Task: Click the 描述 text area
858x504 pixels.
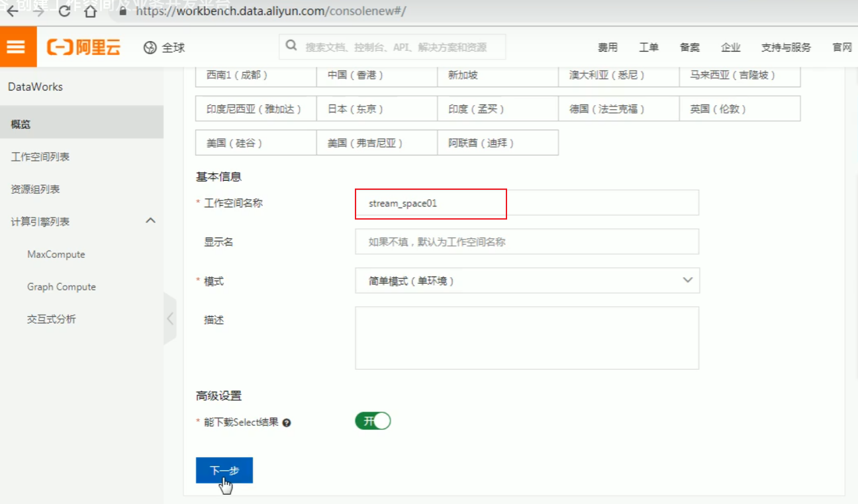Action: (527, 338)
